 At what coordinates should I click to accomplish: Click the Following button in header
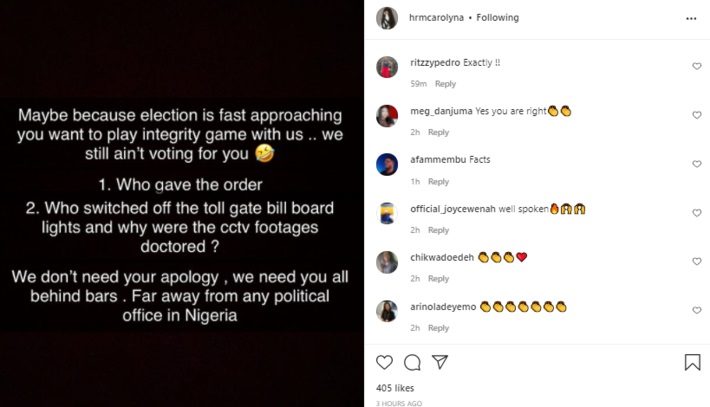point(495,18)
